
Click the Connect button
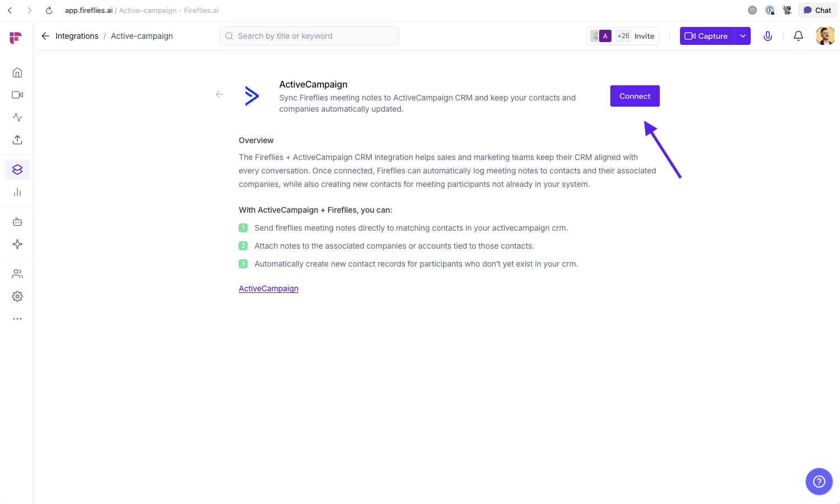pyautogui.click(x=634, y=96)
